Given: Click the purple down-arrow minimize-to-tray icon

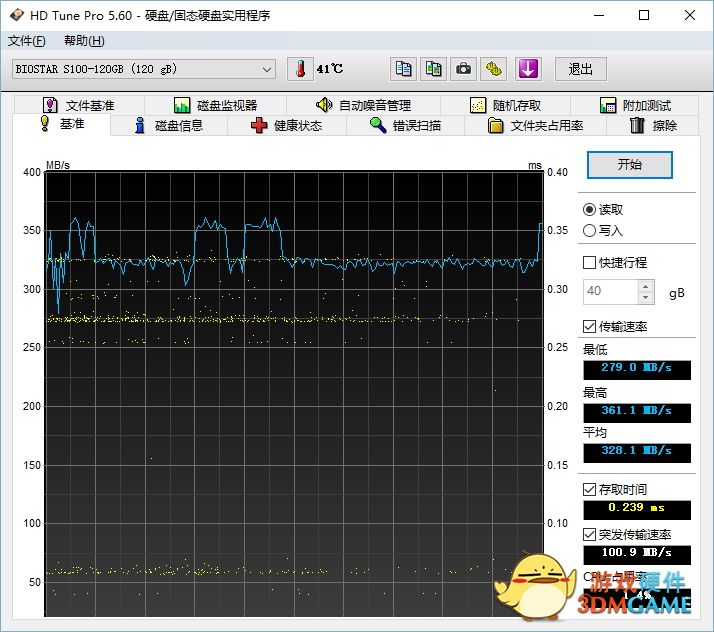Looking at the screenshot, I should coord(528,69).
